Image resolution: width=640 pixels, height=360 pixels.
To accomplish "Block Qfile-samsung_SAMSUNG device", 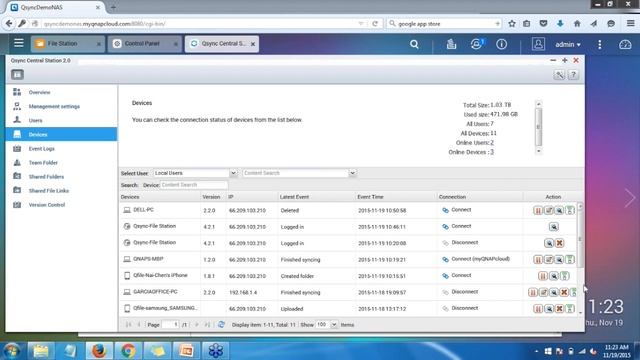I will (x=538, y=309).
